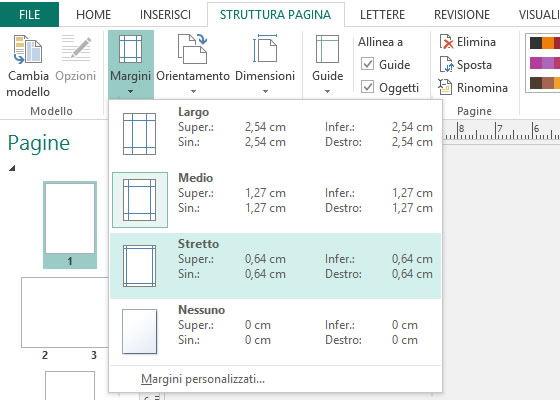Click the Sposta page icon
The image size is (560, 400).
tap(446, 65)
